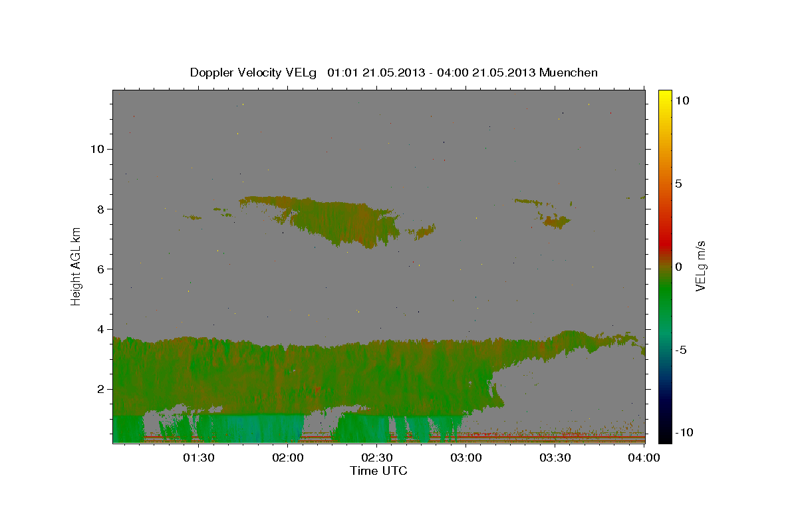Click the height tick label 2
The image size is (798, 532).
[x=100, y=389]
